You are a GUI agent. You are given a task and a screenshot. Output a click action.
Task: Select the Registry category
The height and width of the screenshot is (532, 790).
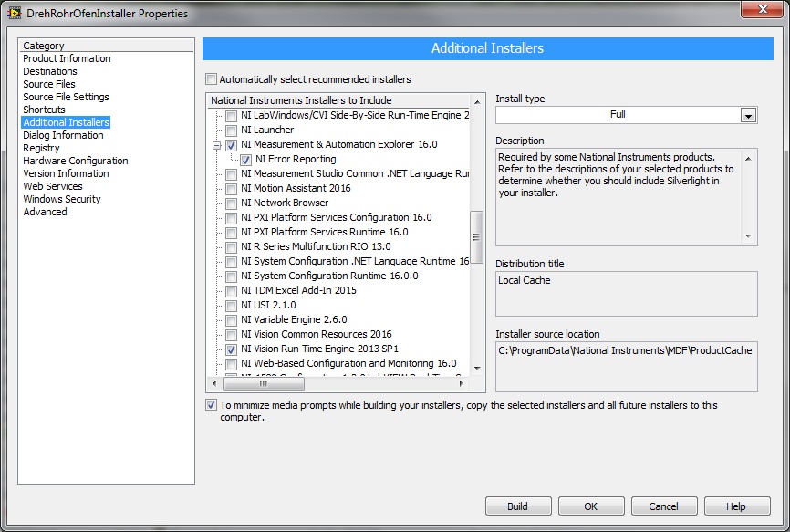(x=41, y=148)
